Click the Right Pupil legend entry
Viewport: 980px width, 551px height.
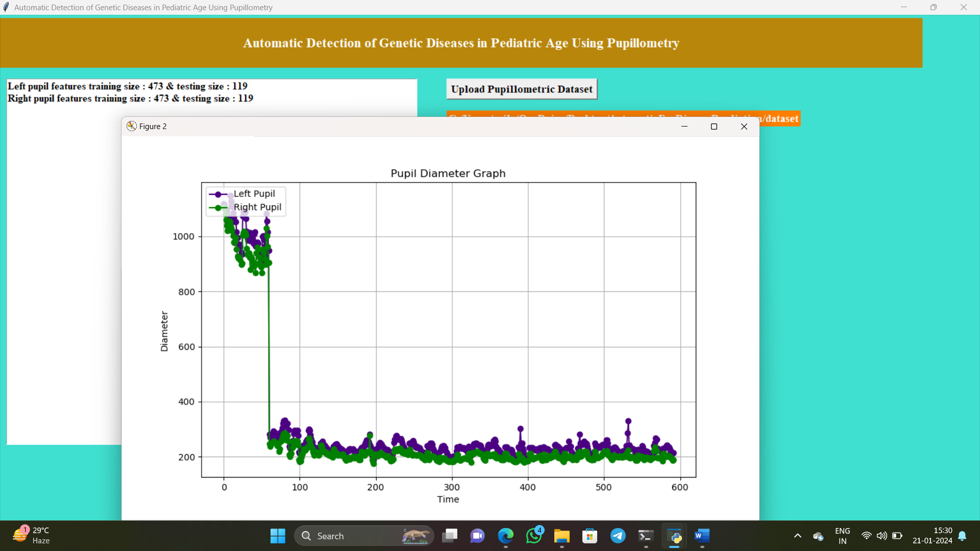(257, 207)
